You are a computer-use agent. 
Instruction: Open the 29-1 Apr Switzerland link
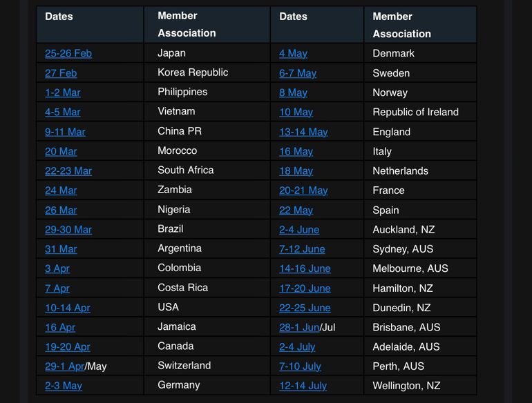[x=64, y=366]
